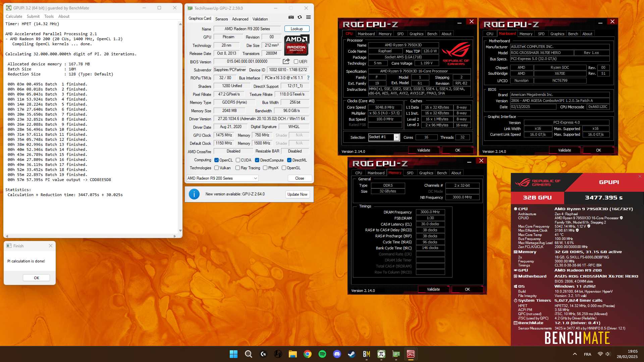Click the GPUPI vertical scrollbar down arrow

click(x=180, y=231)
